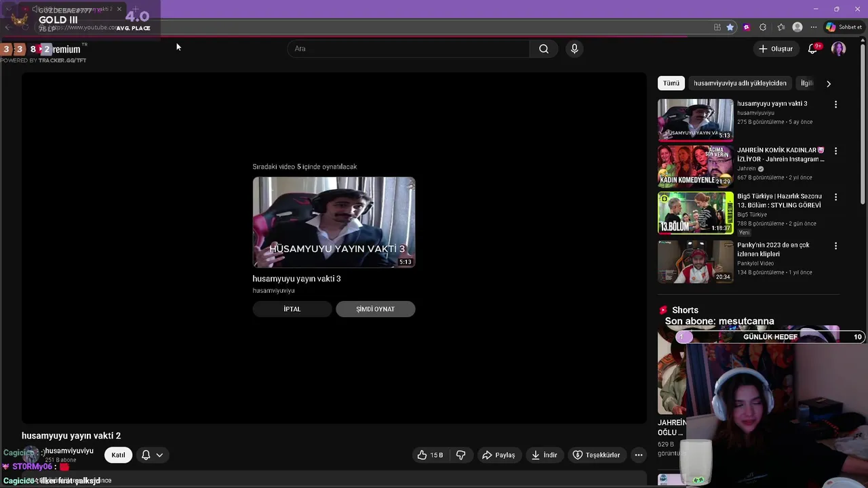Like the video with thumbs up
Screen dimensions: 868x488
(430, 455)
